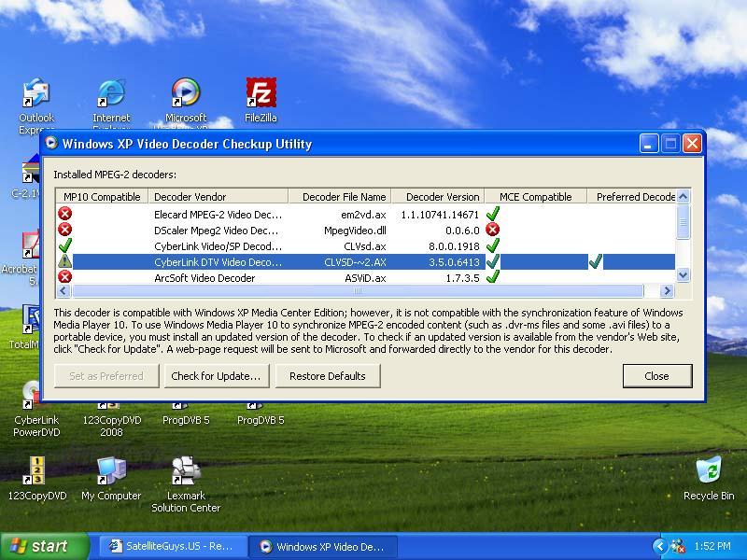Open the My Computer desktop icon

[111, 478]
